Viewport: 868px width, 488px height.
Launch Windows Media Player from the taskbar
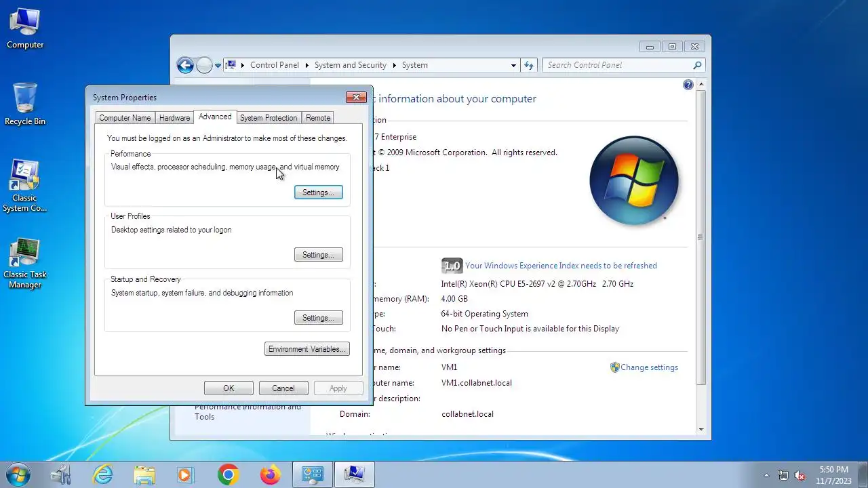[x=186, y=474]
